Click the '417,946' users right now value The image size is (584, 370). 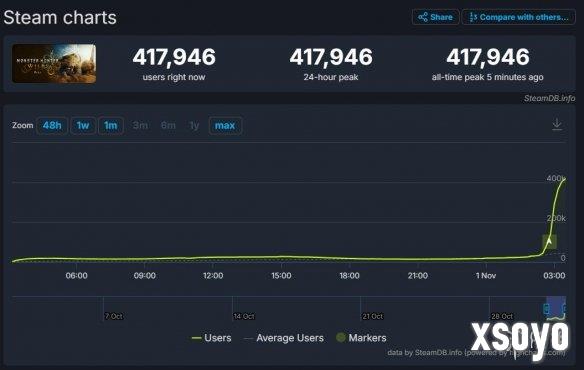(174, 57)
